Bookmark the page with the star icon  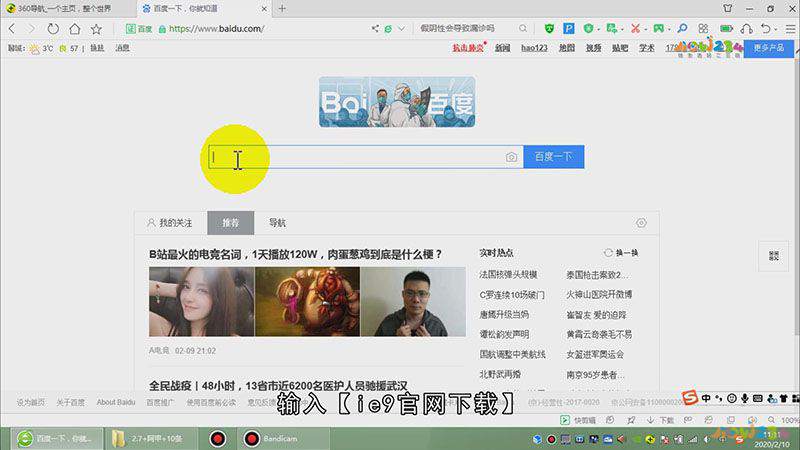[x=96, y=29]
